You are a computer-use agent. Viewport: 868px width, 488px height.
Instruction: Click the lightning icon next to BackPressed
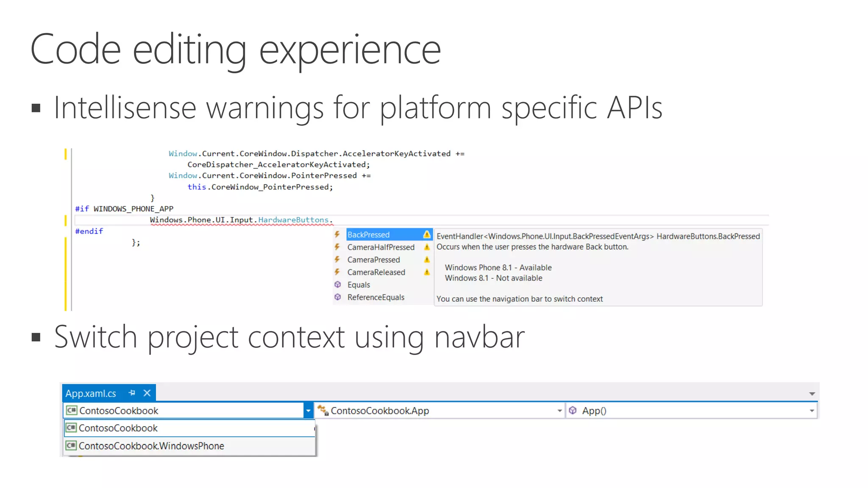337,234
